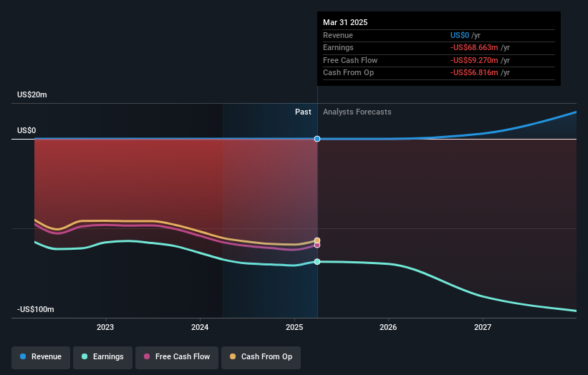Click the 2023 x-axis label

click(x=105, y=327)
